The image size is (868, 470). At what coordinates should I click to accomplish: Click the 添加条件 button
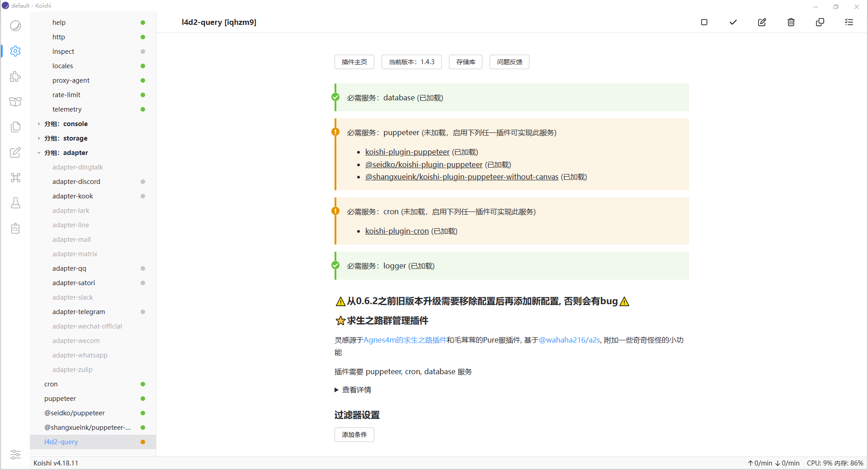[x=354, y=435]
